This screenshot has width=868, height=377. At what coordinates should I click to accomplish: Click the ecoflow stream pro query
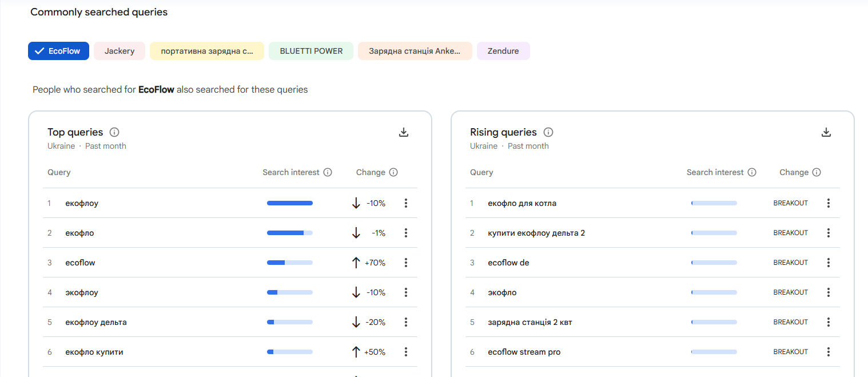(524, 352)
